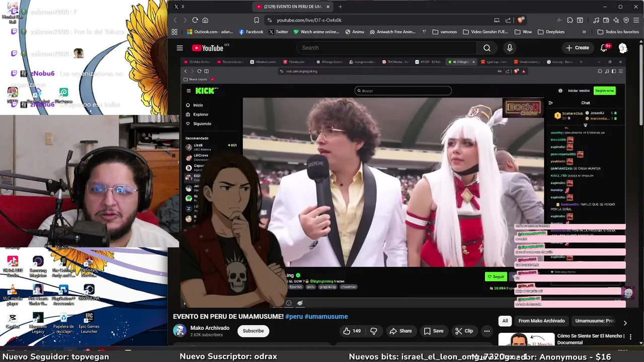
Task: Open Brave Shields lion icon
Action: pos(521,20)
